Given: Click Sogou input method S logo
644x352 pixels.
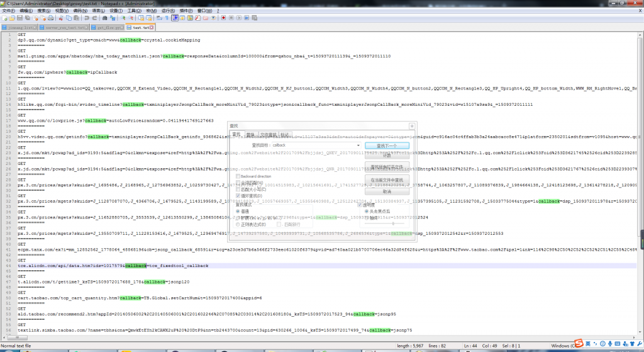Looking at the screenshot, I should pos(579,344).
